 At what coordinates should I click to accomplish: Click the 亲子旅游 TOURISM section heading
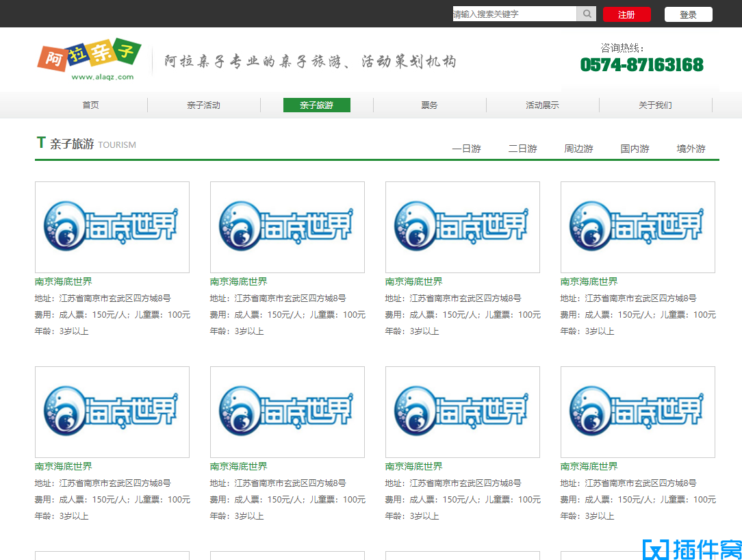tap(86, 144)
